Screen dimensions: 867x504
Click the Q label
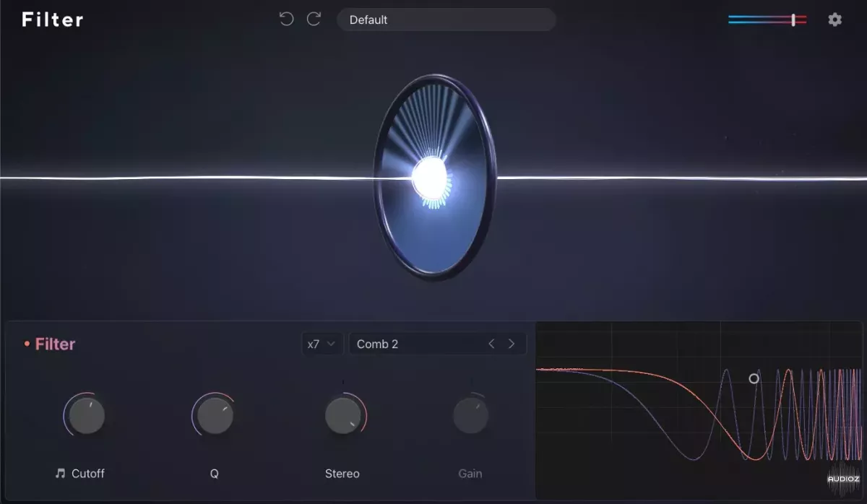point(215,474)
